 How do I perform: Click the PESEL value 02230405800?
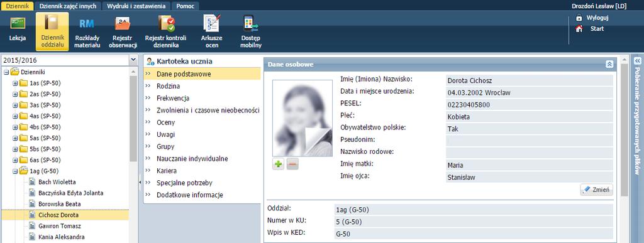click(530, 105)
